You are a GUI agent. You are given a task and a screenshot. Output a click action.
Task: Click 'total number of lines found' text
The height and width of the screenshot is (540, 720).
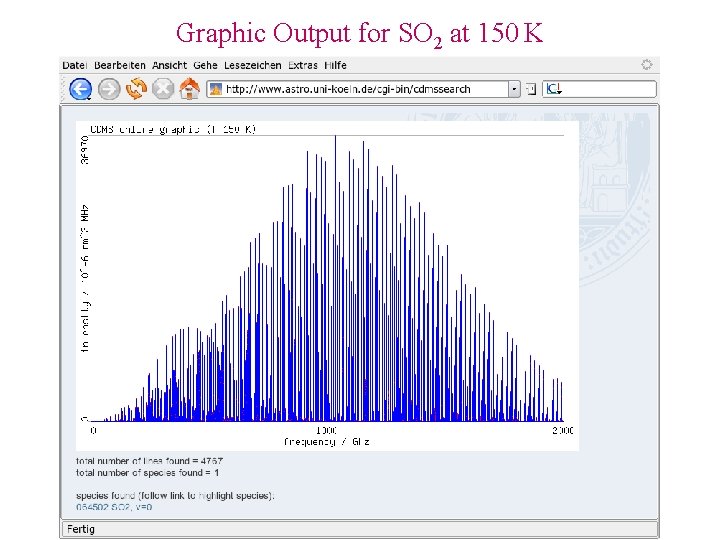[x=149, y=461]
